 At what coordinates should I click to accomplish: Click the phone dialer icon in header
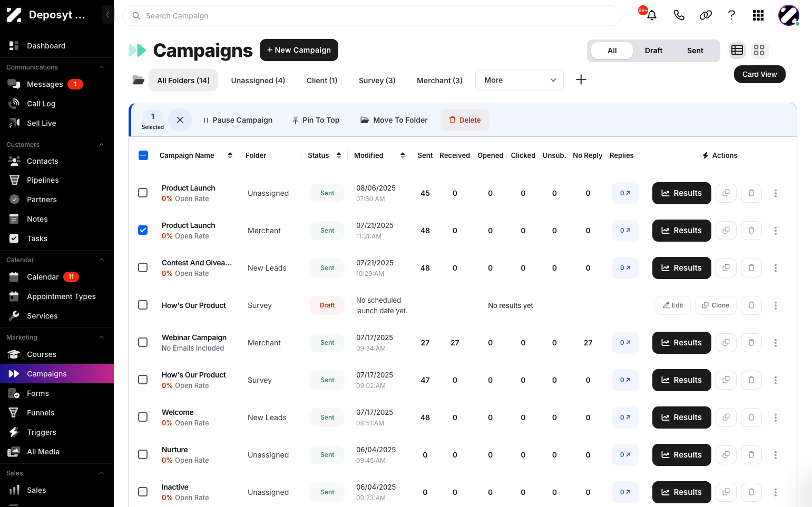point(679,15)
